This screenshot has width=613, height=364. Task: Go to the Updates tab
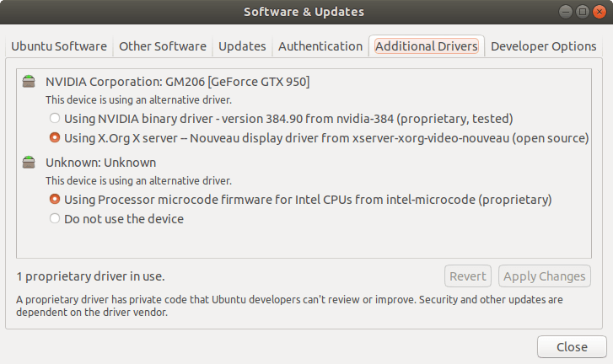(242, 46)
